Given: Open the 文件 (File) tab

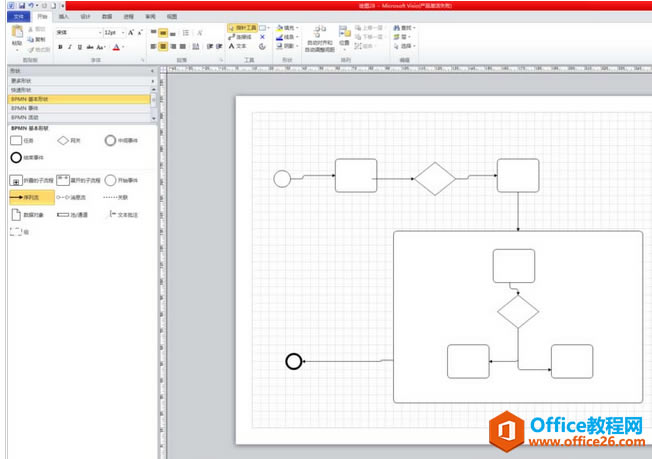Looking at the screenshot, I should tap(17, 17).
